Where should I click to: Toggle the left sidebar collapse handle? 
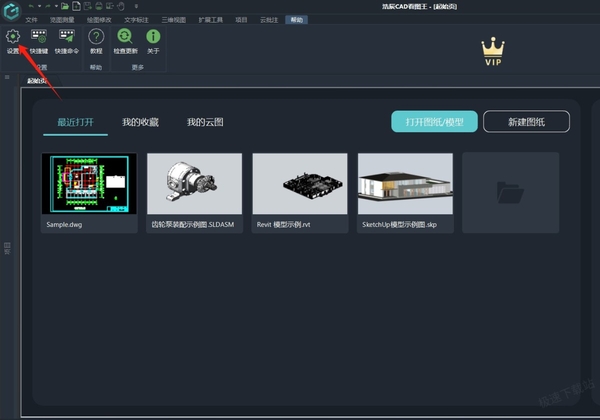7,77
